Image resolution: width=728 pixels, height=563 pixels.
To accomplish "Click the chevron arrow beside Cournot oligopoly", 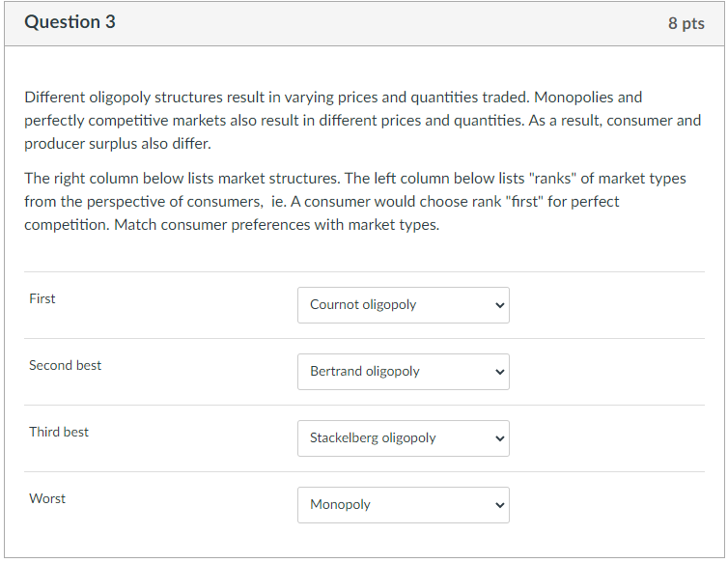I will tap(499, 305).
